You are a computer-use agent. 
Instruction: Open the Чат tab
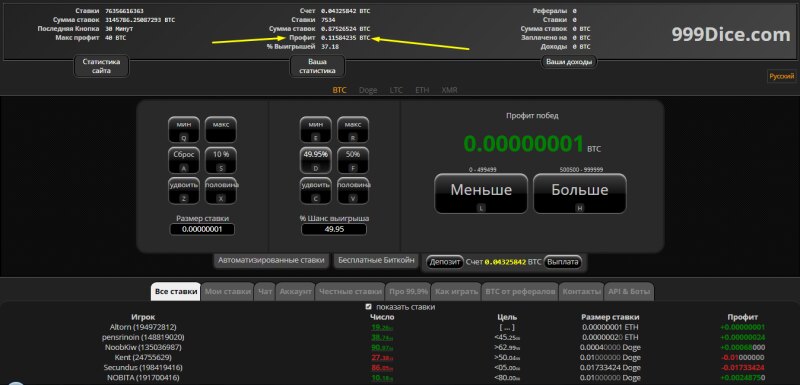[265, 292]
